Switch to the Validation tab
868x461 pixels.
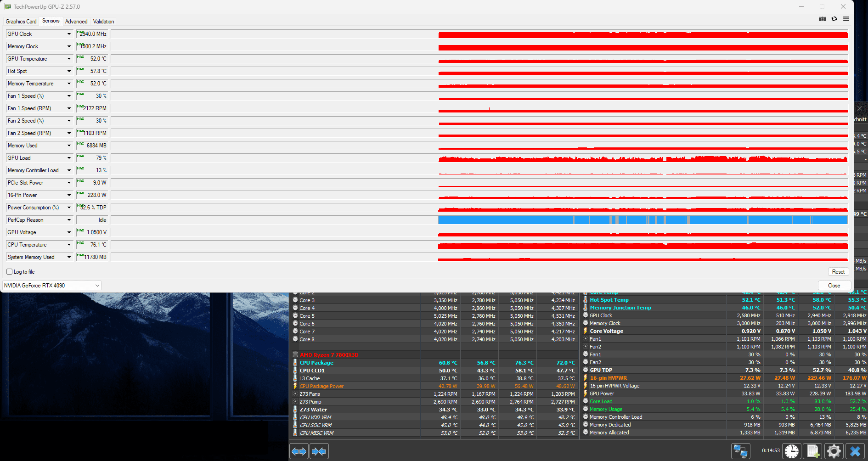click(x=103, y=22)
